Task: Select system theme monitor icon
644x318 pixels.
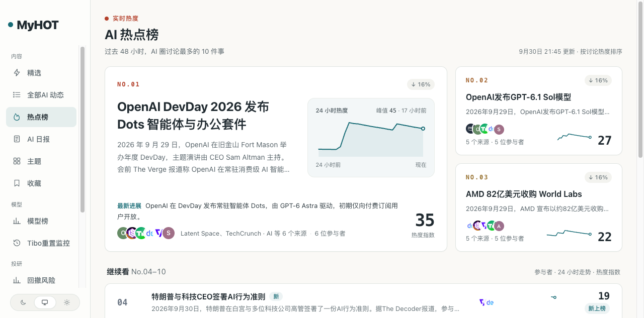Action: (45, 302)
